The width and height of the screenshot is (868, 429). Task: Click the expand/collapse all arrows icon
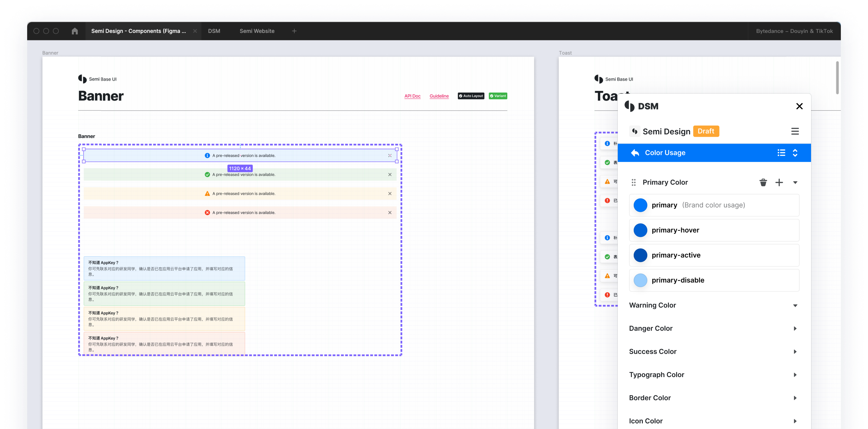coord(795,153)
